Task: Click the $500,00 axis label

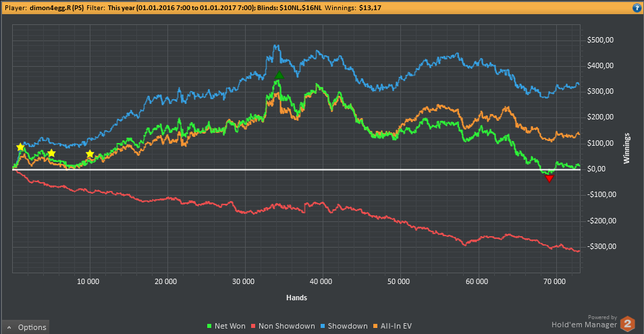Action: [x=600, y=40]
